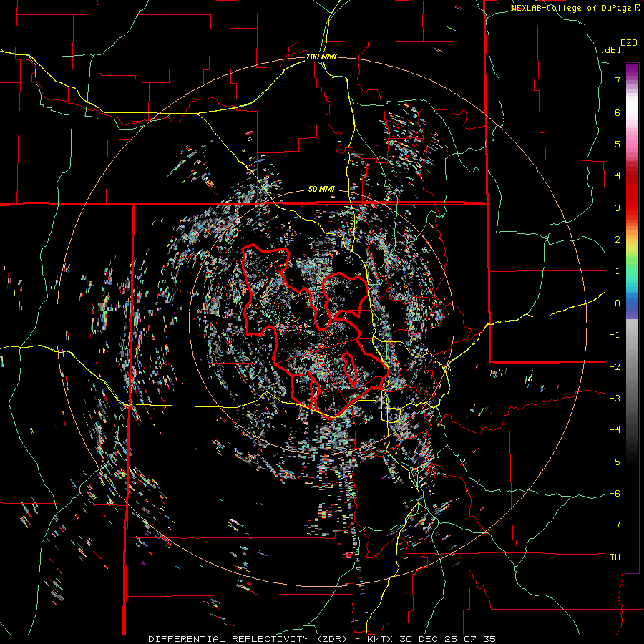Click the -6 value on the color scale
The width and height of the screenshot is (644, 644).
615,494
